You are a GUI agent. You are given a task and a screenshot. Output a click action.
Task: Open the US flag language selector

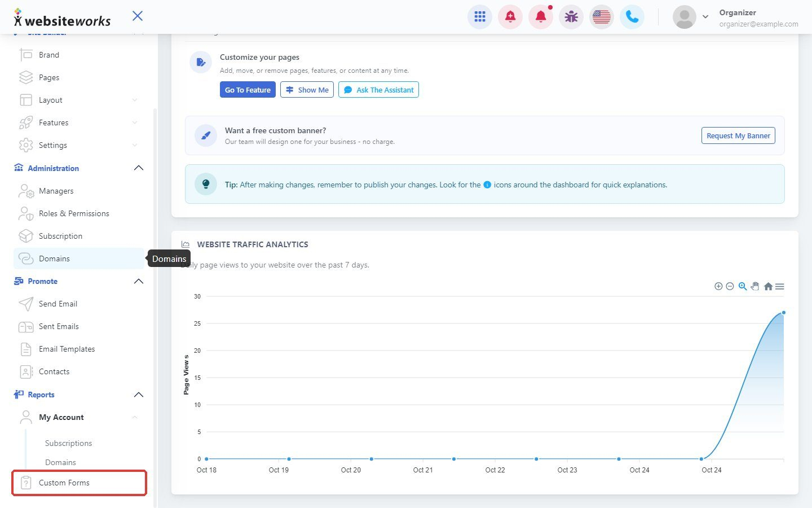(602, 17)
